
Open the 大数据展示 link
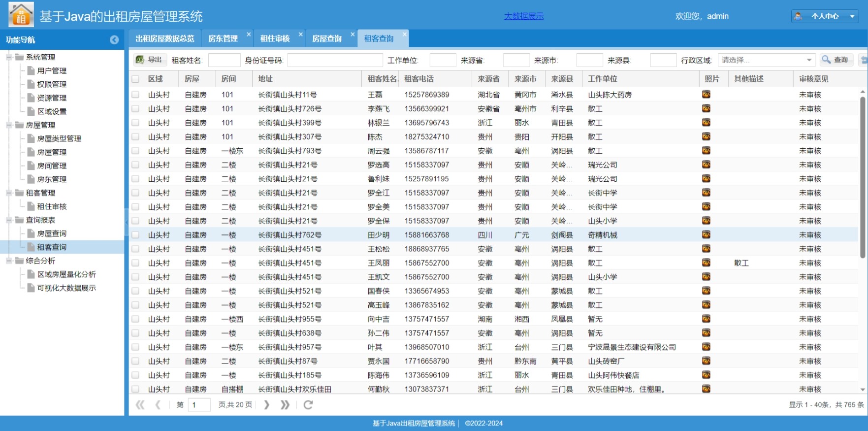[x=524, y=16]
